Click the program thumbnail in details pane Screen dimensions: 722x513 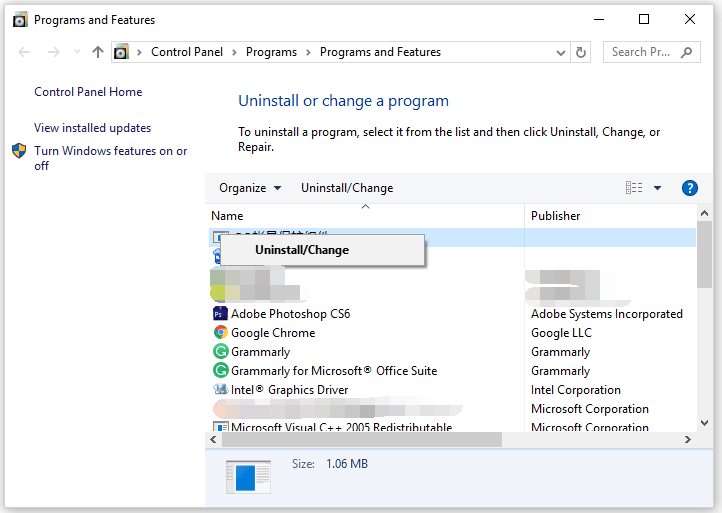[249, 477]
